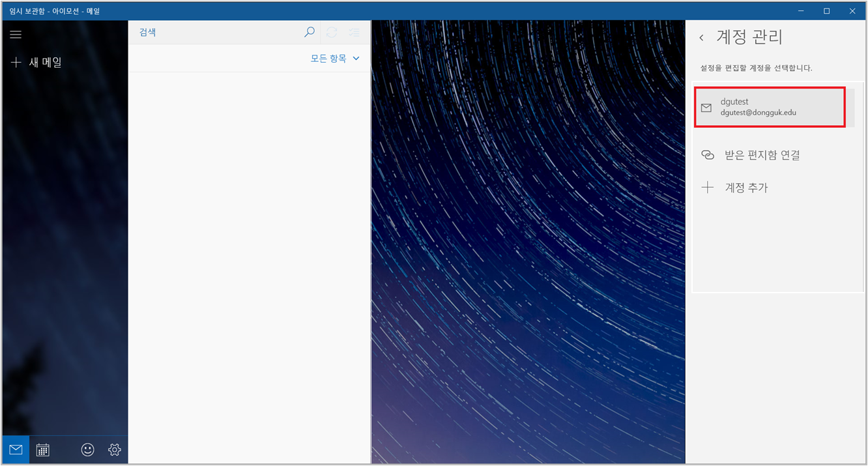Click the 설정을 편집할 계정을 선택합니다 text
The image size is (868, 466).
pos(757,68)
